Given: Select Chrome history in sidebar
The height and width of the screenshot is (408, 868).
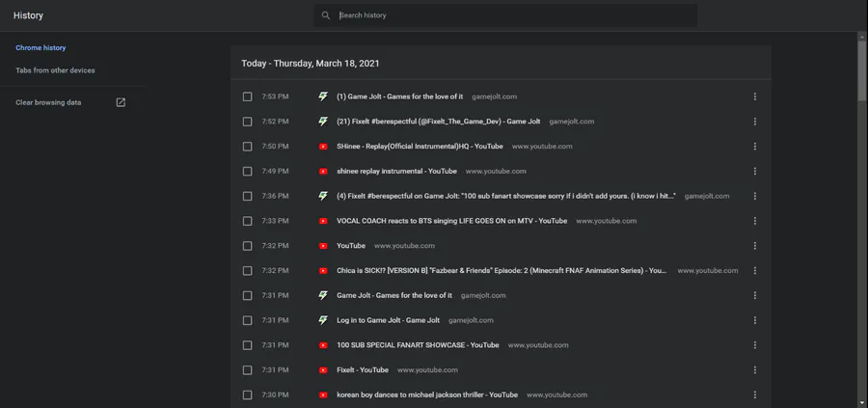Looking at the screenshot, I should (41, 47).
